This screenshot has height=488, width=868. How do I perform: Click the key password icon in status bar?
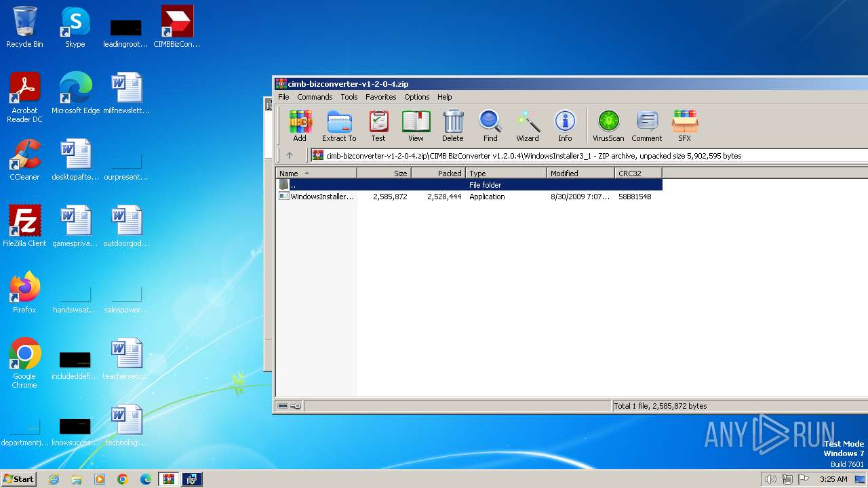pos(296,406)
